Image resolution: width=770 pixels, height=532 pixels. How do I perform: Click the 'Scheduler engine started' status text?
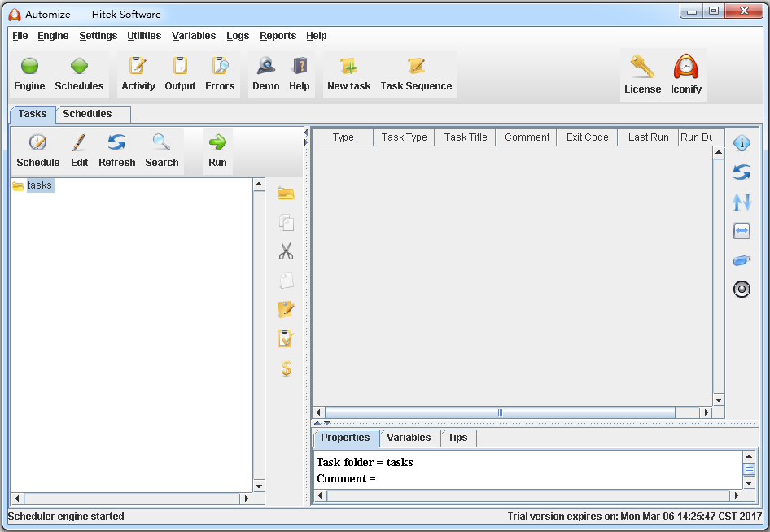(66, 517)
